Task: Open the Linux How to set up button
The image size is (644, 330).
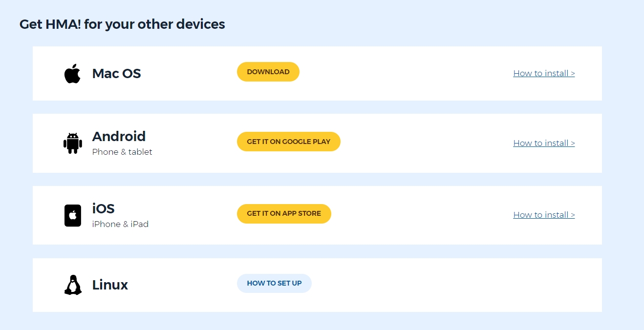Action: pyautogui.click(x=274, y=283)
